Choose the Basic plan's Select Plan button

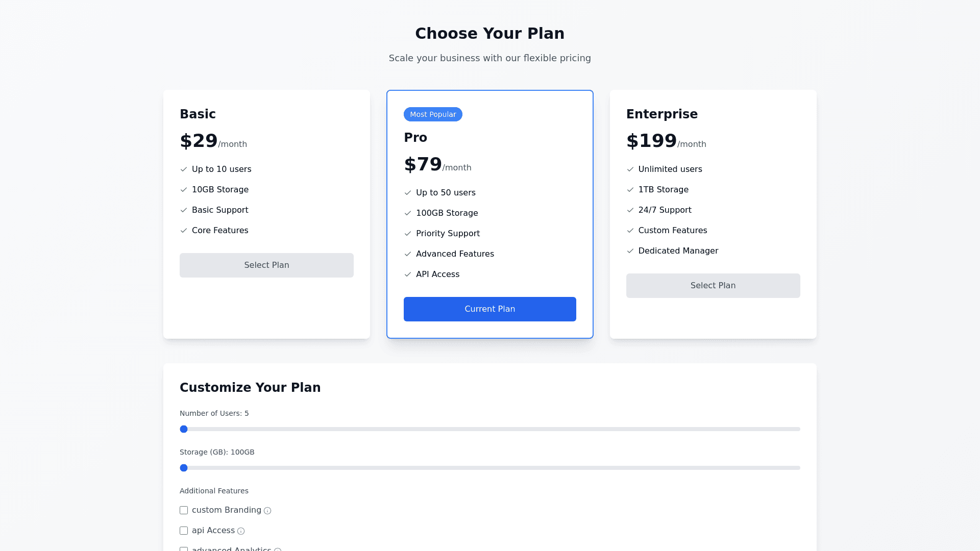(266, 265)
